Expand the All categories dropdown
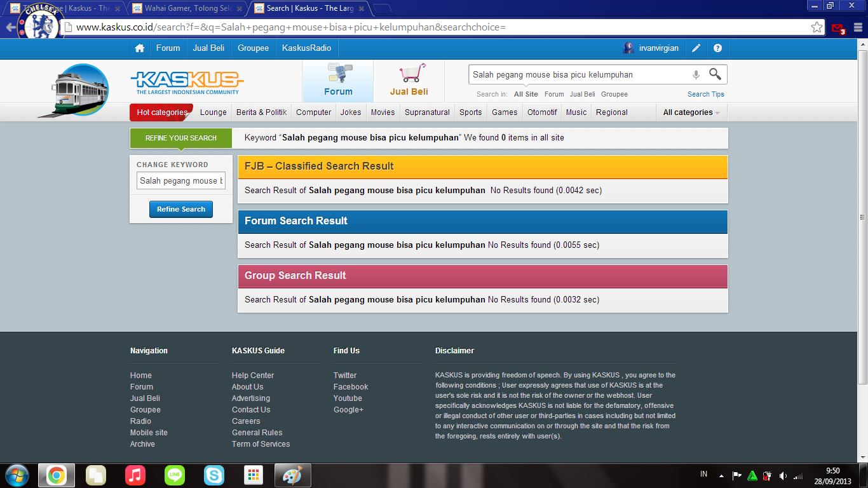Screen dimensions: 868x488 tap(691, 112)
